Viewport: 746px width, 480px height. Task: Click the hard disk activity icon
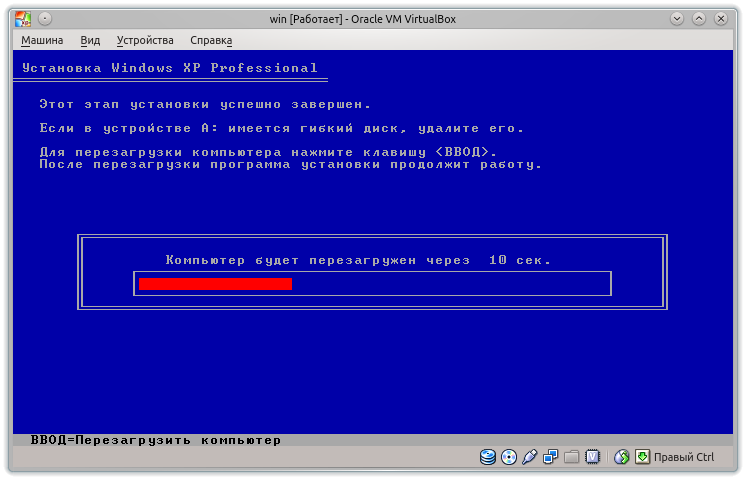coord(488,457)
